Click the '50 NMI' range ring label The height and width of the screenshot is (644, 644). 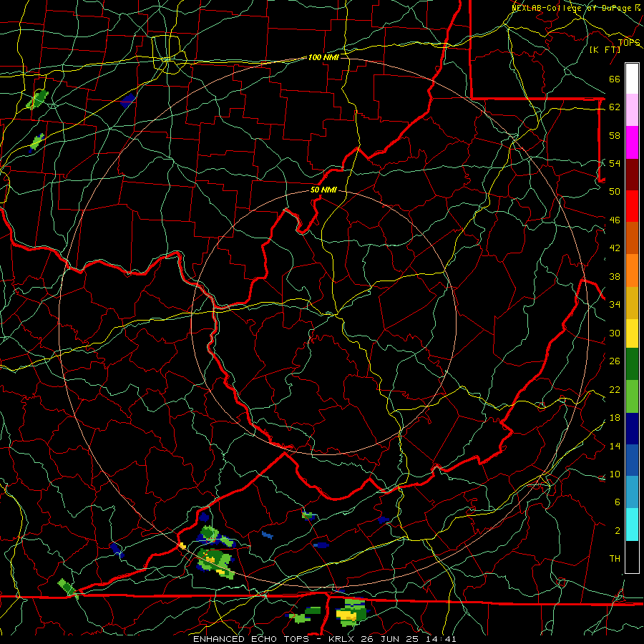point(323,190)
